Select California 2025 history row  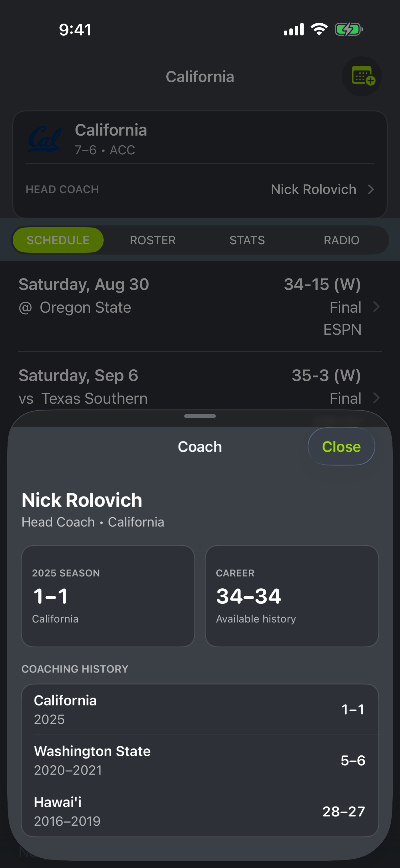[x=200, y=710]
